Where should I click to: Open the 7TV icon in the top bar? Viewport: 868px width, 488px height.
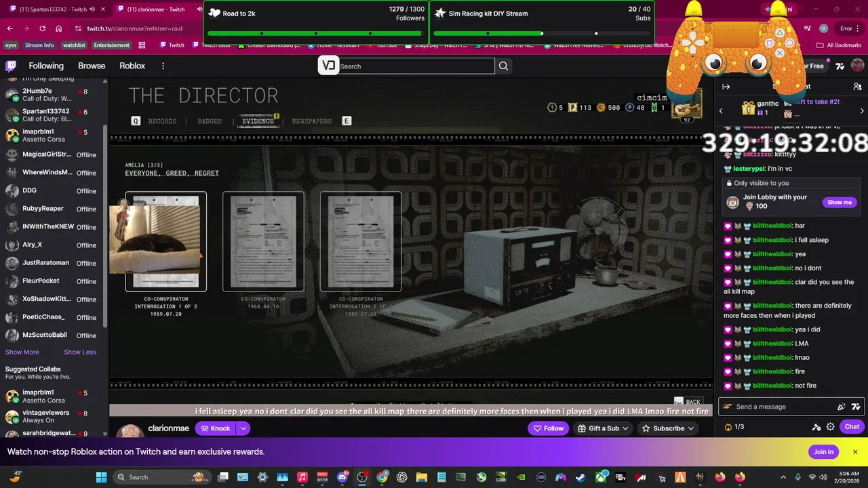[840, 66]
